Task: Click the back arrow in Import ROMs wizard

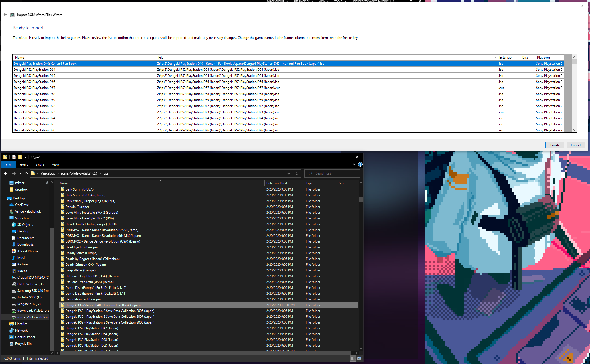Action: pyautogui.click(x=5, y=15)
